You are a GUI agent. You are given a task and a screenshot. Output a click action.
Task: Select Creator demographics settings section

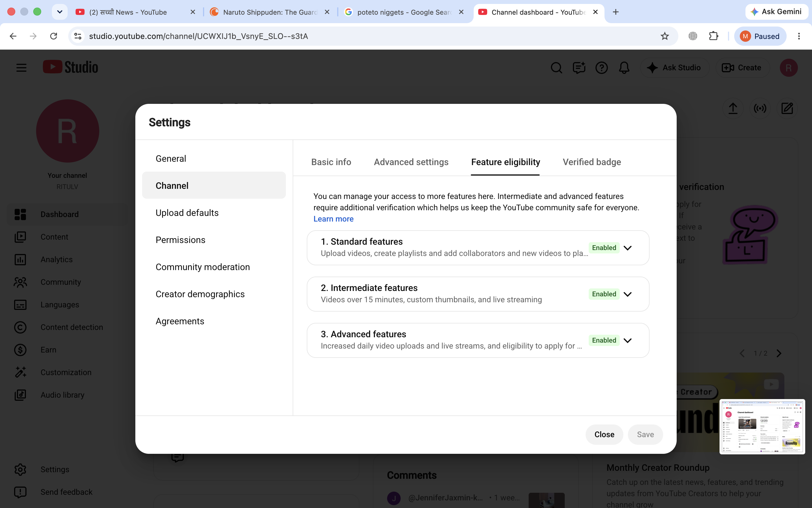pyautogui.click(x=214, y=294)
